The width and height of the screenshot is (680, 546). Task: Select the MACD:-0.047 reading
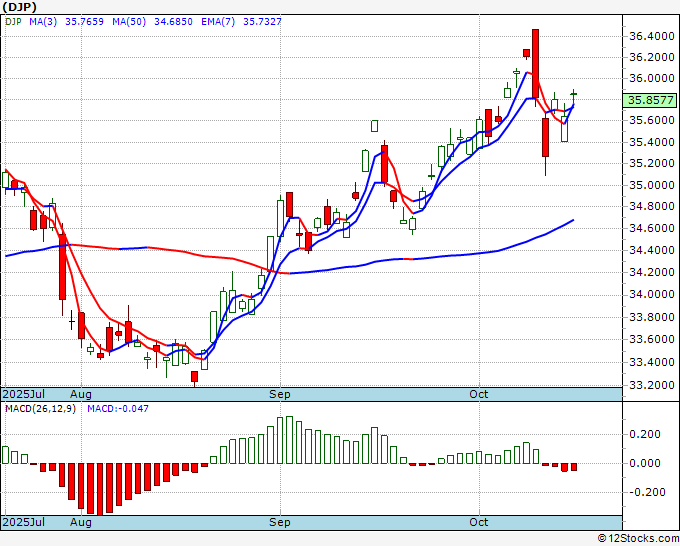click(x=118, y=409)
